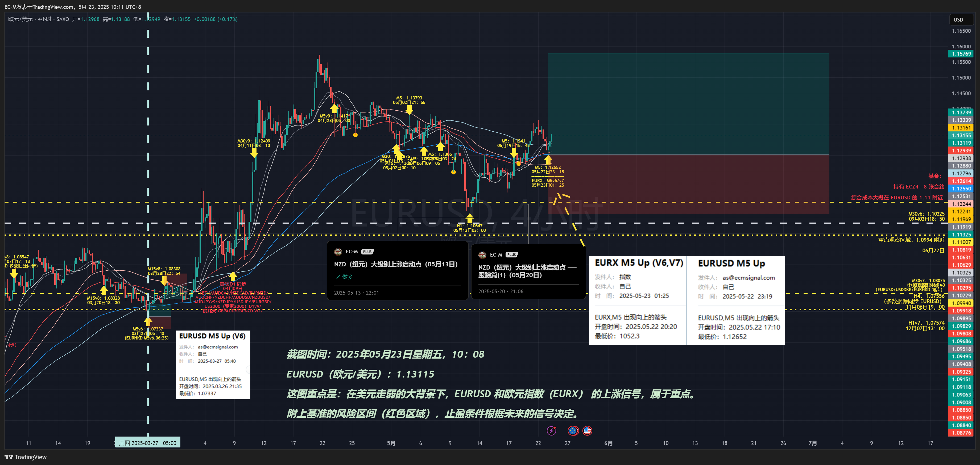Click EC-M avatar on NZD 05月13日 card
Viewport: 980px width, 465px height.
pos(338,252)
